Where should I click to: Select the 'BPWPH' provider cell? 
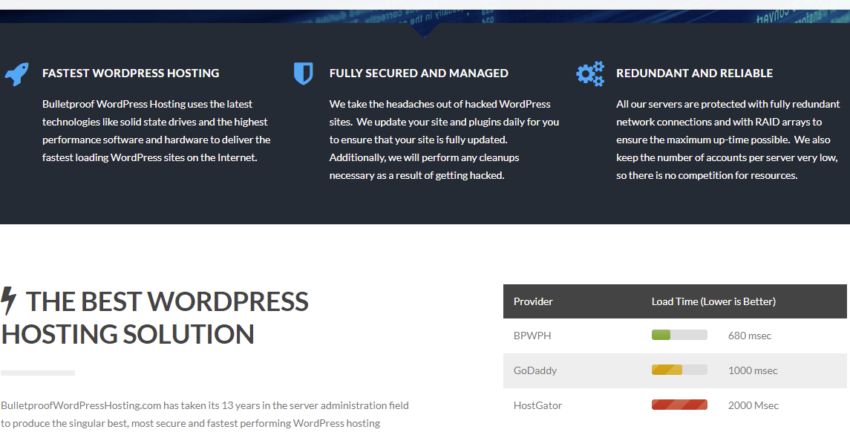tap(532, 336)
